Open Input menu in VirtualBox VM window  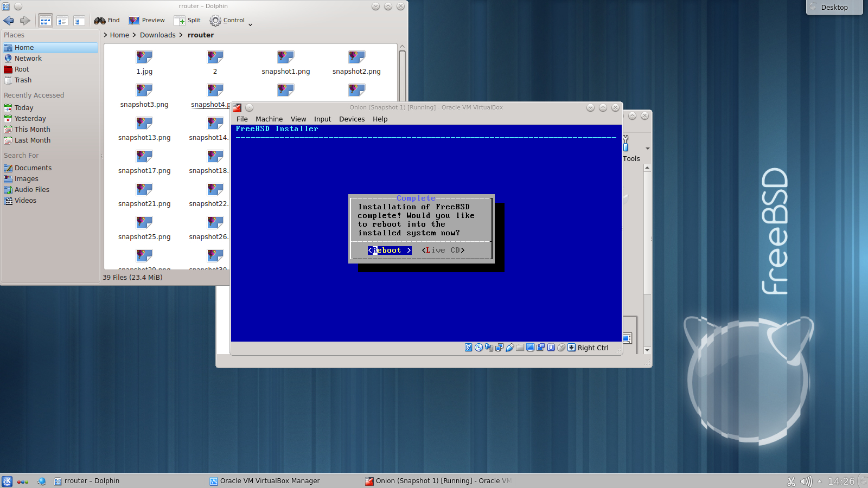click(322, 119)
